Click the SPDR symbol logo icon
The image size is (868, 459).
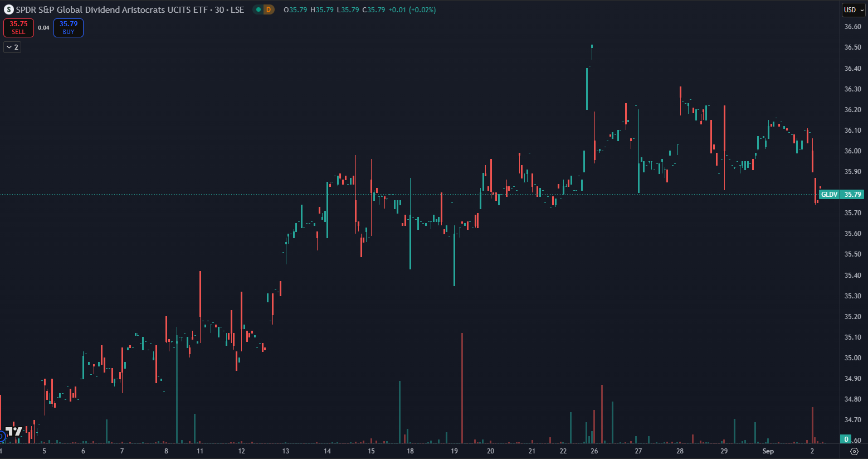(x=8, y=9)
